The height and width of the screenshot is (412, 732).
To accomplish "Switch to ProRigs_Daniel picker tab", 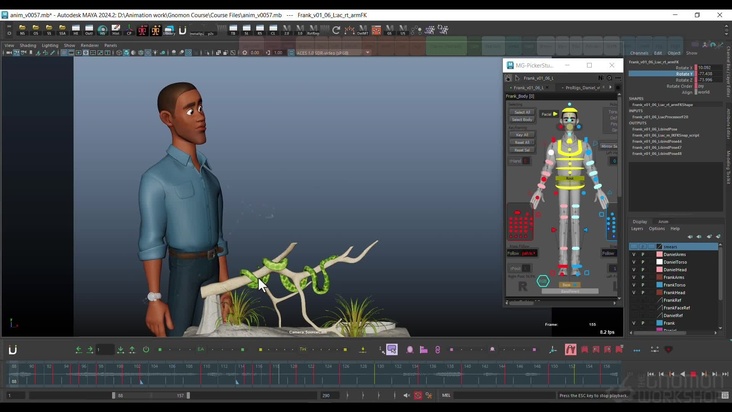I will click(x=582, y=88).
